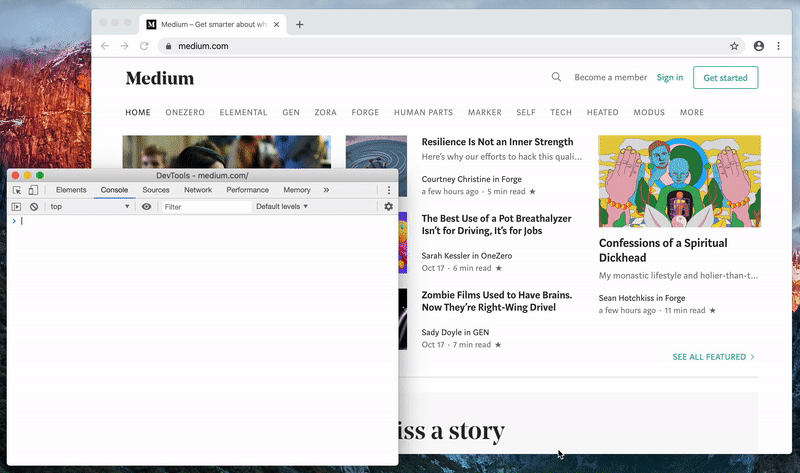Show the console sidebar icon
The image size is (800, 473).
tap(16, 207)
